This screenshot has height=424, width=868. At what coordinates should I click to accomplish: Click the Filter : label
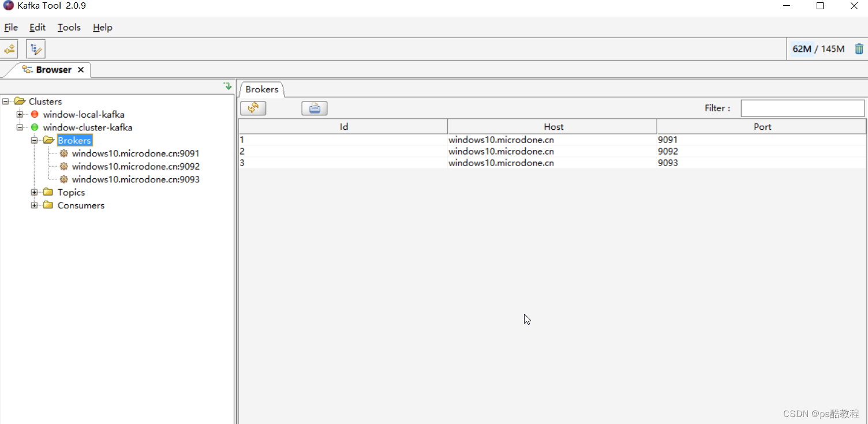point(717,108)
